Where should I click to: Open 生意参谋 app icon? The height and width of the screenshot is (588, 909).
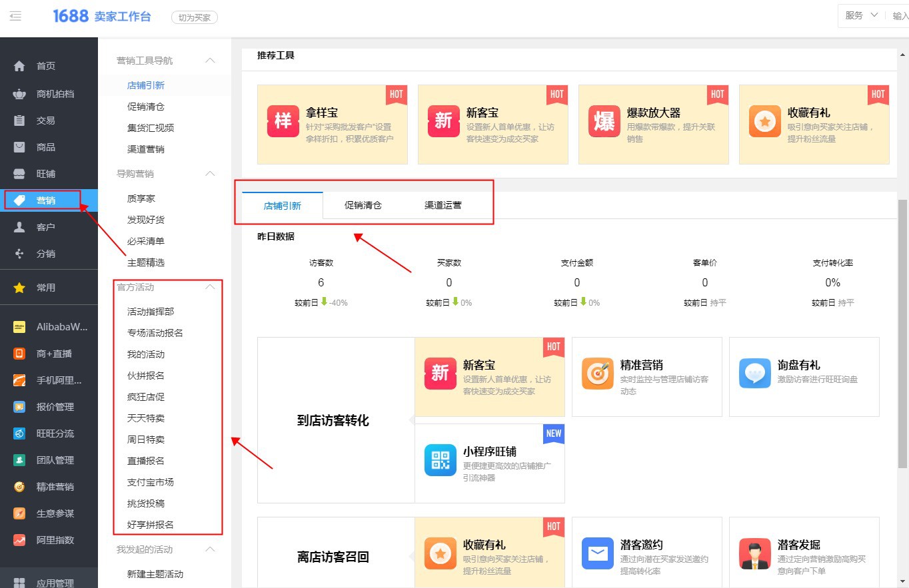(19, 513)
